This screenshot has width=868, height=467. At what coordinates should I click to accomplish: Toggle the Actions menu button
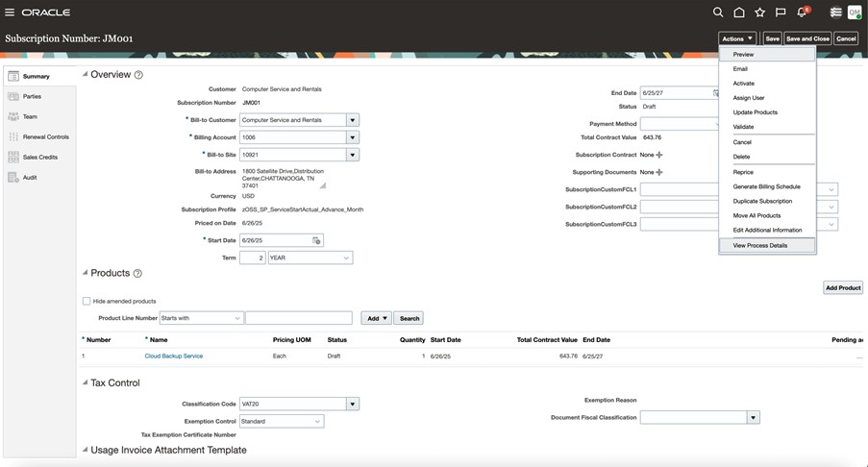pyautogui.click(x=737, y=38)
